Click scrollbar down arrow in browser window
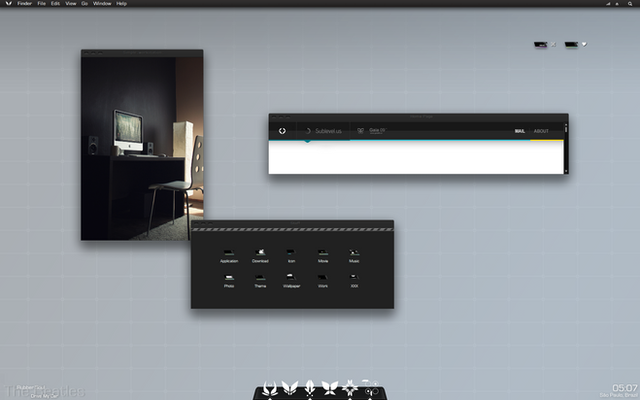The image size is (640, 400). pos(566,171)
